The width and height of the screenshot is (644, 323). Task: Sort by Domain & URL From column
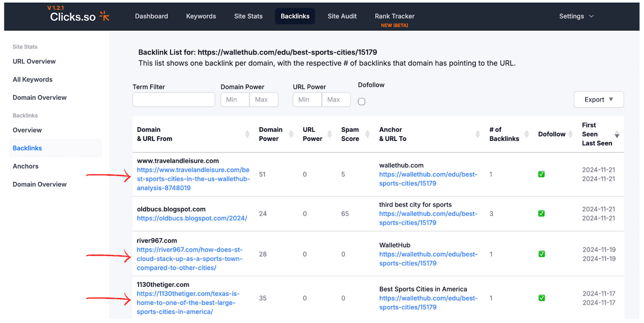point(247,134)
